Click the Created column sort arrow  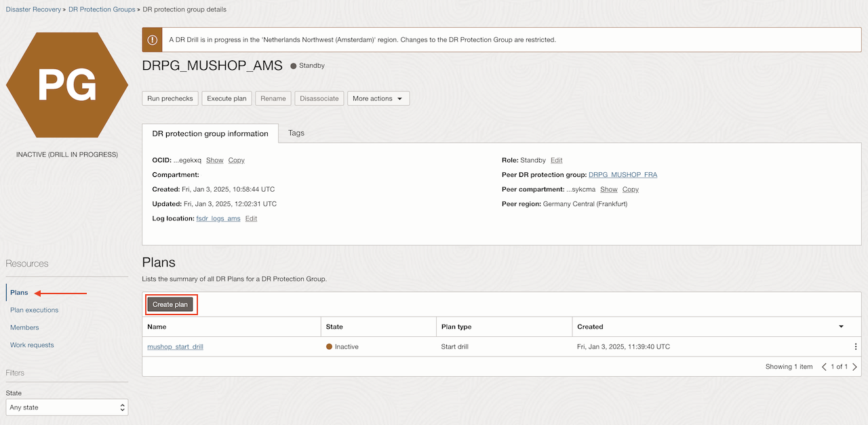(x=841, y=327)
